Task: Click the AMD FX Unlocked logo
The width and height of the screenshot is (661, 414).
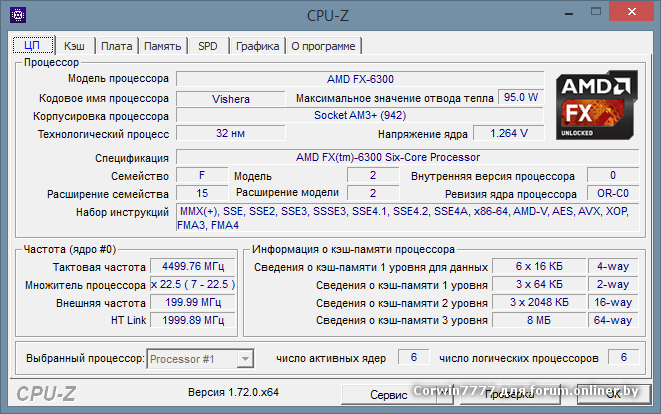Action: tap(596, 106)
